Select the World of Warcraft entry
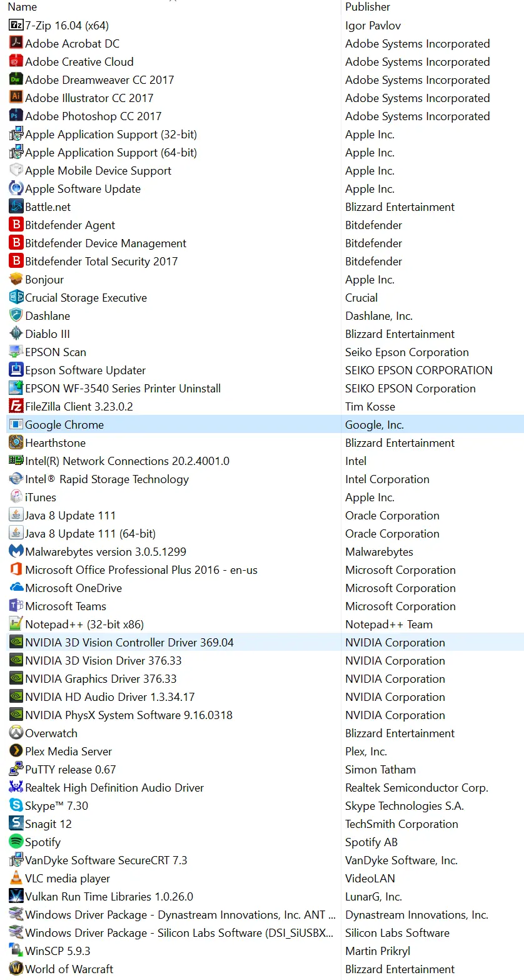This screenshot has width=524, height=980. pos(69,969)
